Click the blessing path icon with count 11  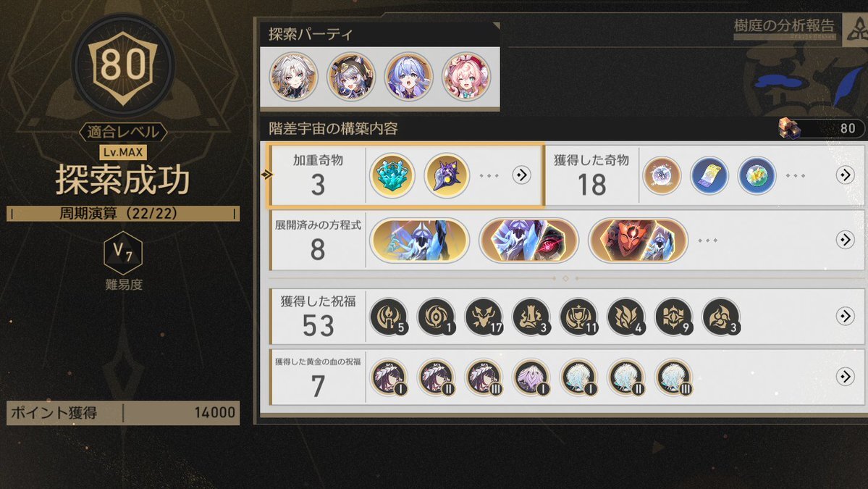(579, 317)
